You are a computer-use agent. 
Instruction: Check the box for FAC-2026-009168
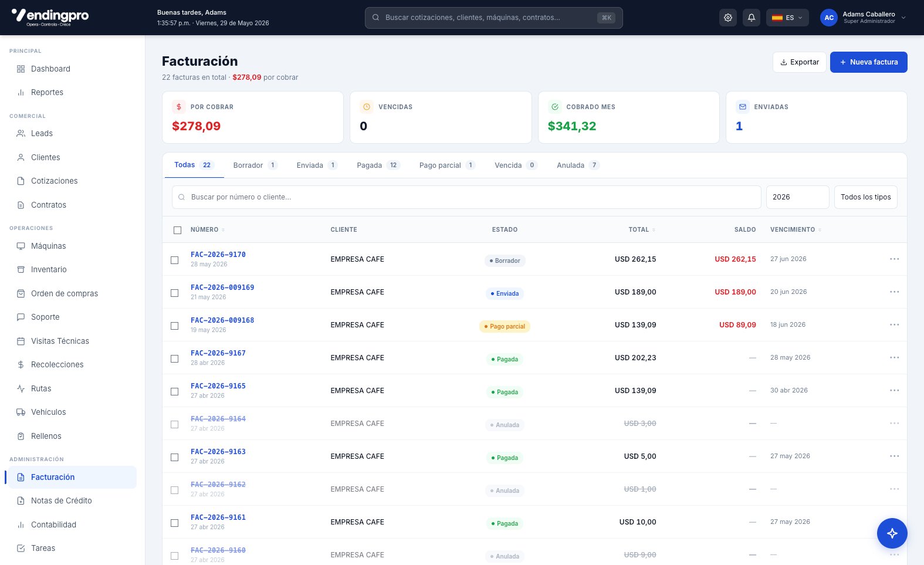pyautogui.click(x=174, y=326)
